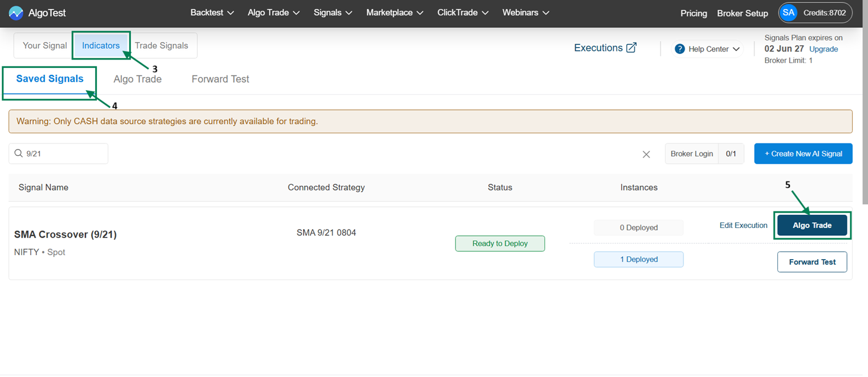868x377 pixels.
Task: Click the dark blue Algo Trade button
Action: 812,226
